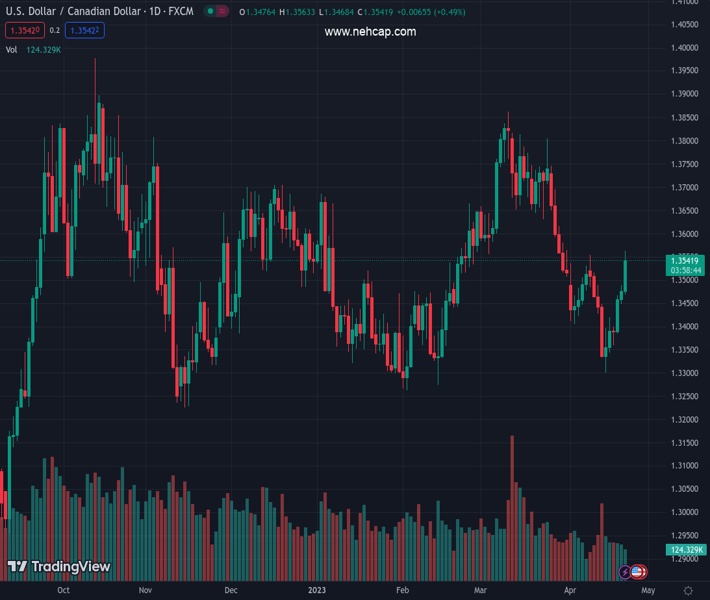The height and width of the screenshot is (600, 710).
Task: Click the Vol indicator label
Action: (x=11, y=49)
